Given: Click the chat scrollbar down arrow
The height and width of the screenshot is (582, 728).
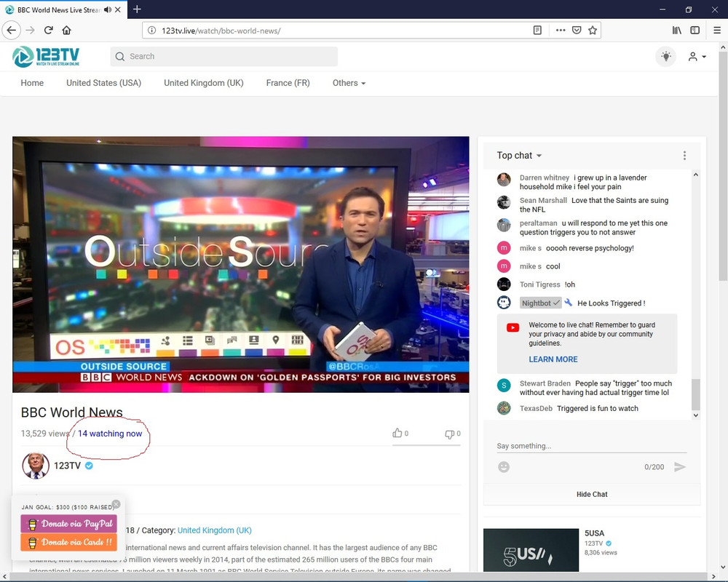Looking at the screenshot, I should pos(695,415).
